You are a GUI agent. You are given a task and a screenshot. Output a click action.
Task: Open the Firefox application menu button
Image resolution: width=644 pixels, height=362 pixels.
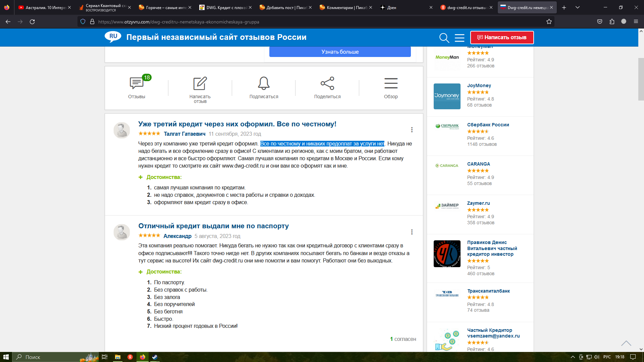coord(636,22)
